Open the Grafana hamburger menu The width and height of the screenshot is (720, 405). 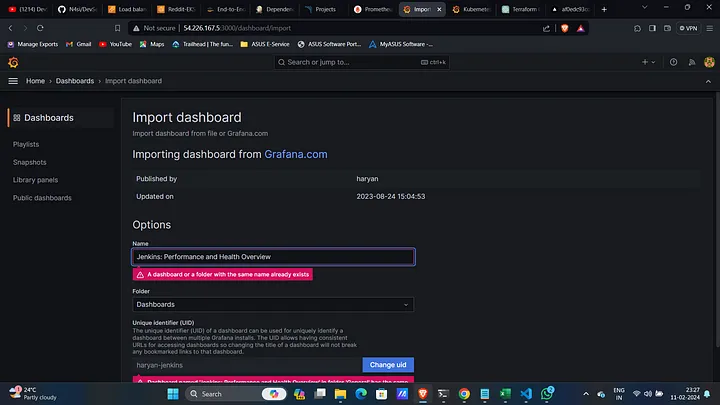pos(13,81)
